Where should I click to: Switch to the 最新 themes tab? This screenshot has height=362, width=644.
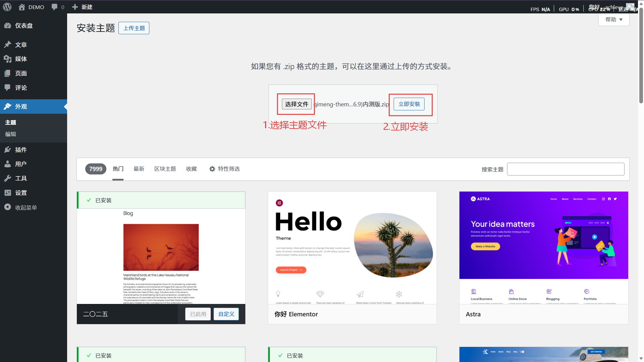click(x=139, y=169)
